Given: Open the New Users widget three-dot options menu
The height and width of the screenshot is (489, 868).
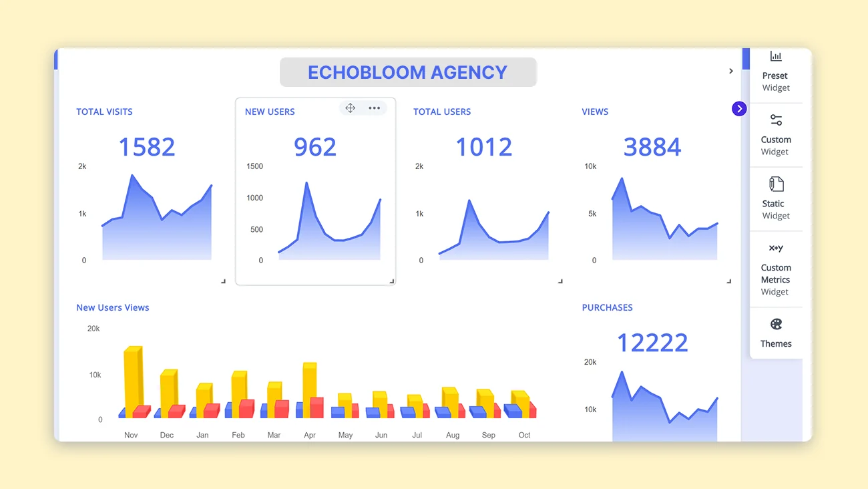Looking at the screenshot, I should pos(374,108).
